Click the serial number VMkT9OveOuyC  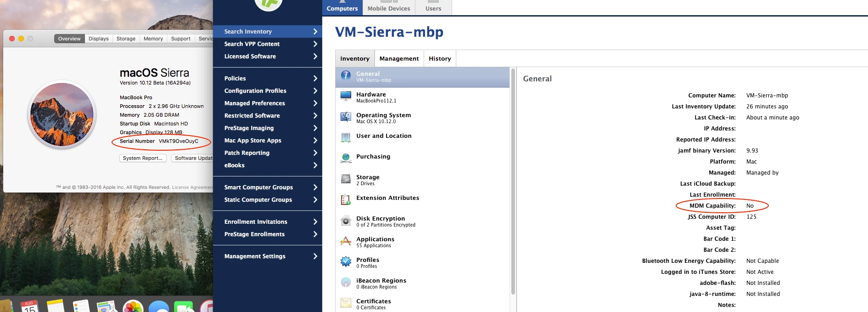(x=179, y=141)
